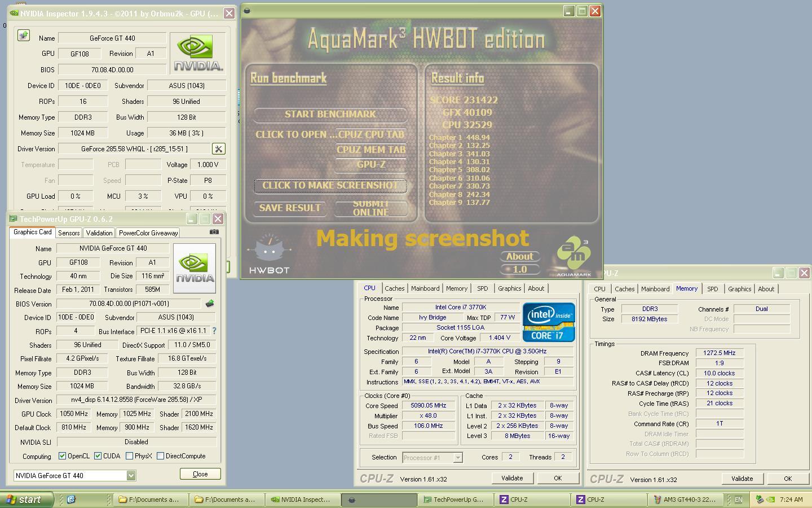Screen dimensions: 812x508
Task: Switch to the Validation tab in GPU-Z
Action: coord(99,233)
